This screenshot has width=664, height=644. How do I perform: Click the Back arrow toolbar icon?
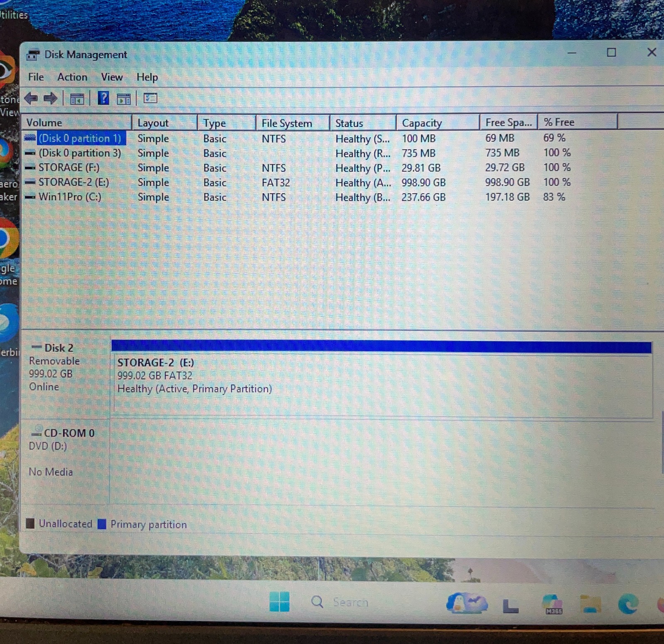click(x=31, y=98)
